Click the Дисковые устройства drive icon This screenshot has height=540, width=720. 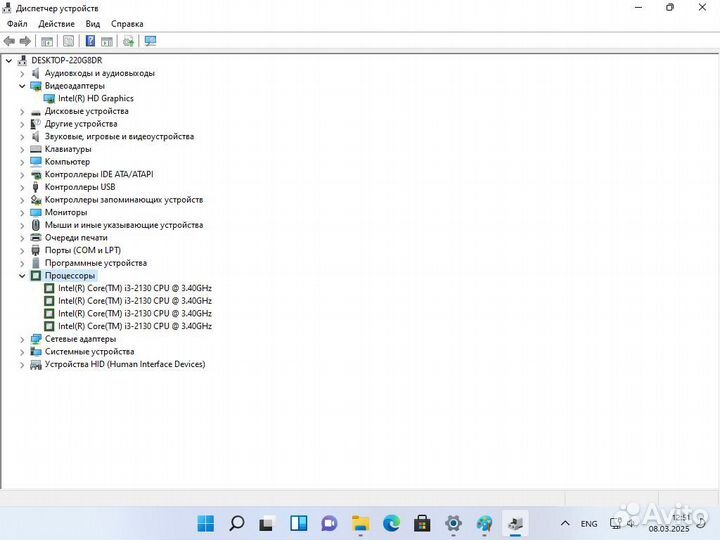click(36, 112)
